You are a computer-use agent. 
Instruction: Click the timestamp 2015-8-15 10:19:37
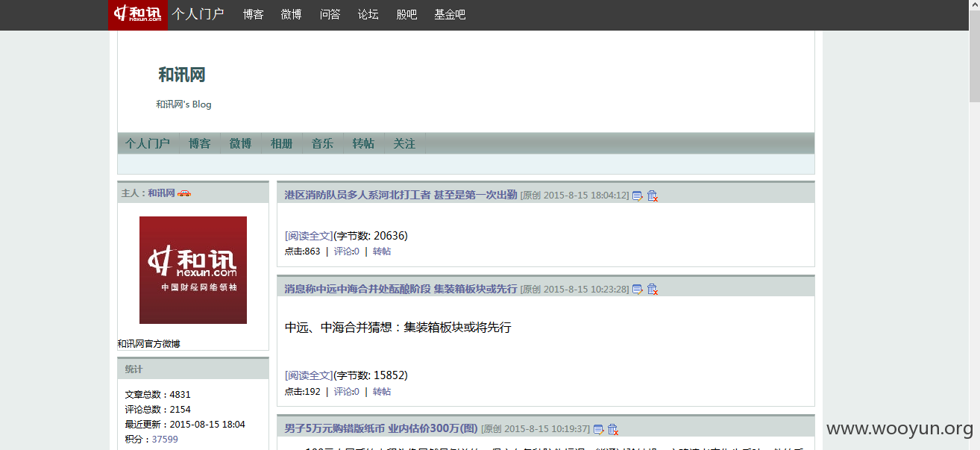pos(547,429)
